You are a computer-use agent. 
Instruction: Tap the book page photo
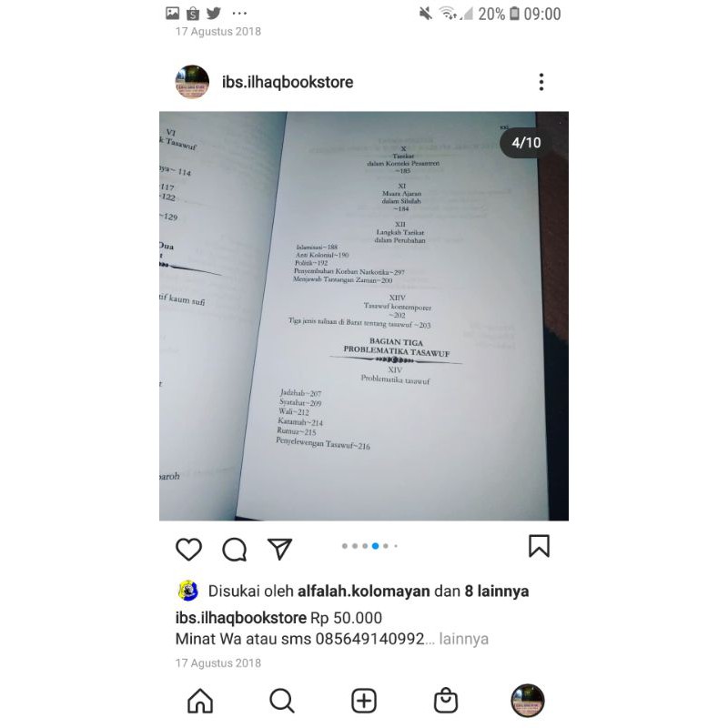click(363, 316)
